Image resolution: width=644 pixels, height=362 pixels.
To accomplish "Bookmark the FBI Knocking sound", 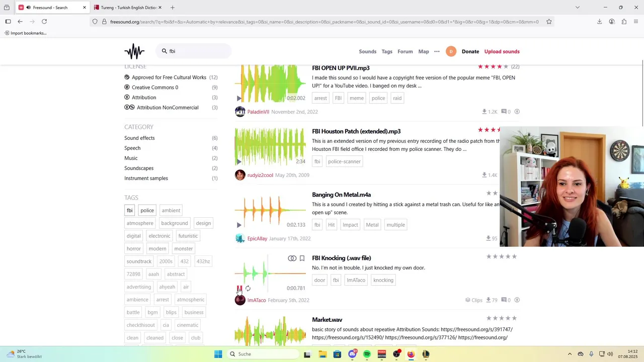I will point(302,258).
